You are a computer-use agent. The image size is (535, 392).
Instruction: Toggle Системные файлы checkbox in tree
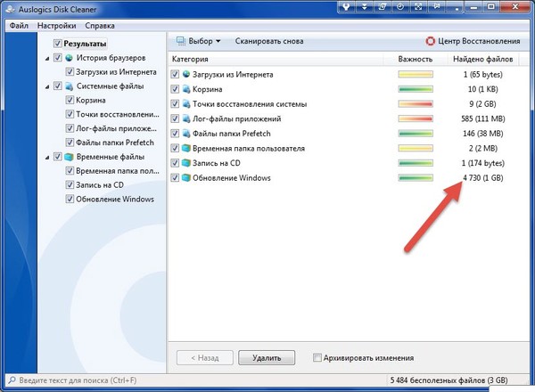[x=57, y=86]
